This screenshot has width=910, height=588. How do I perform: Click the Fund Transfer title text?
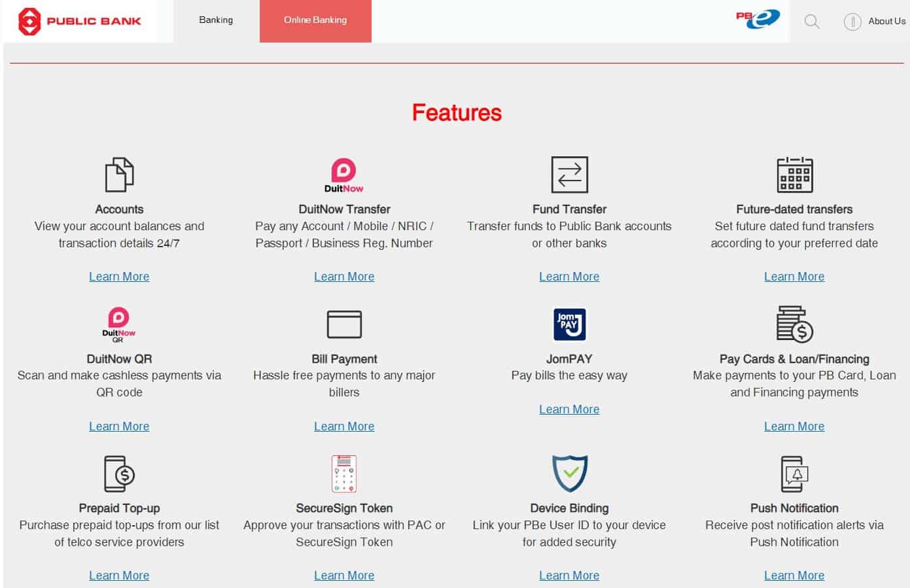pyautogui.click(x=569, y=209)
